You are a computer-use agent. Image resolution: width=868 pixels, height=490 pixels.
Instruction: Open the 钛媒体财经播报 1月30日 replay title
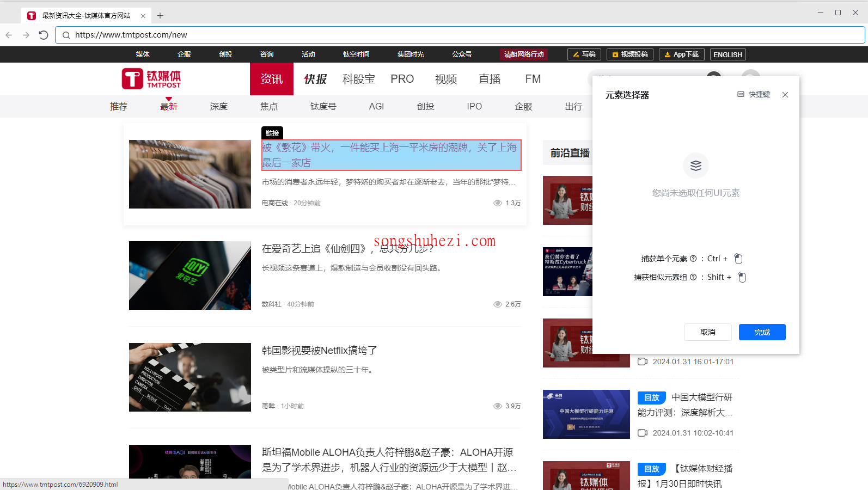[x=685, y=476]
